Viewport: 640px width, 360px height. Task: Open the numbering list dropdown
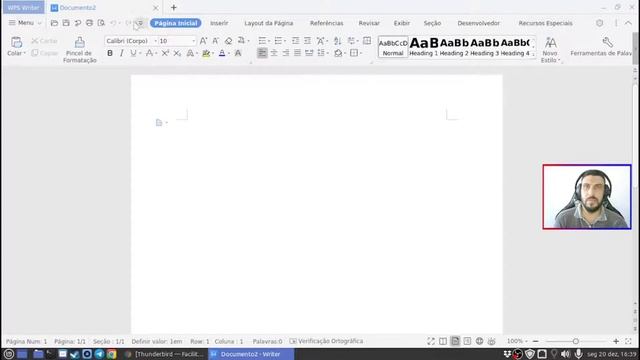pos(284,41)
